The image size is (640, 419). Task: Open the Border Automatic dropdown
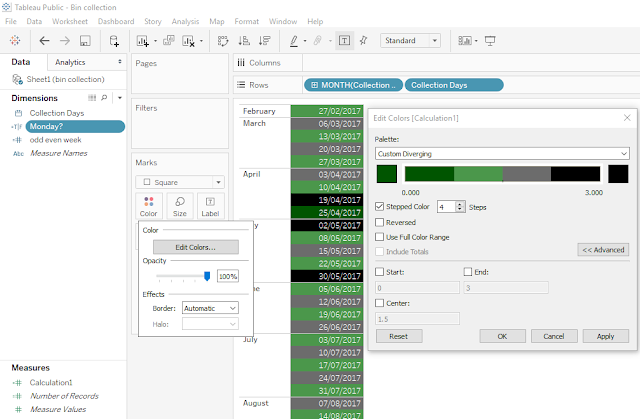coord(210,308)
